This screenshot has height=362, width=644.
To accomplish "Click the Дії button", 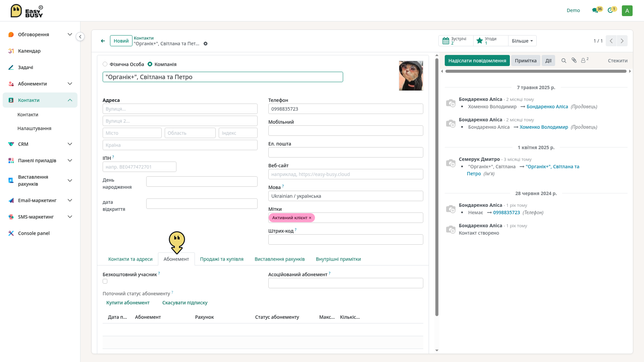I will coord(548,61).
